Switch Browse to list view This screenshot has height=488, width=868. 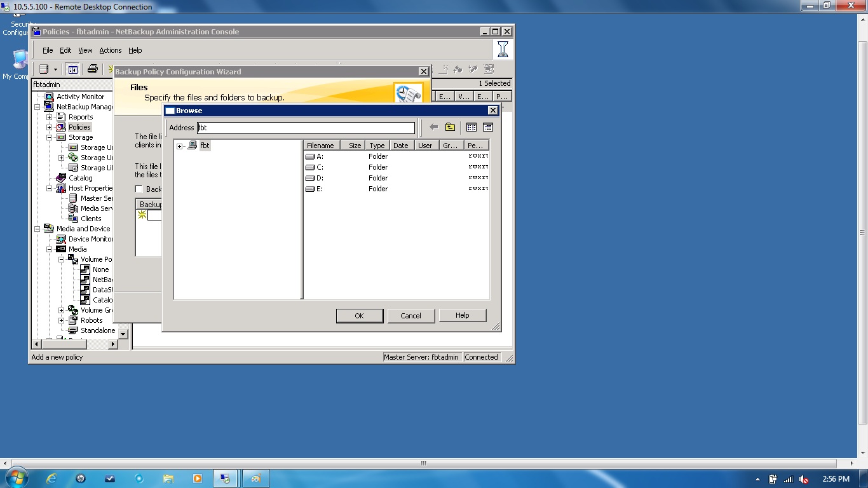coord(470,127)
